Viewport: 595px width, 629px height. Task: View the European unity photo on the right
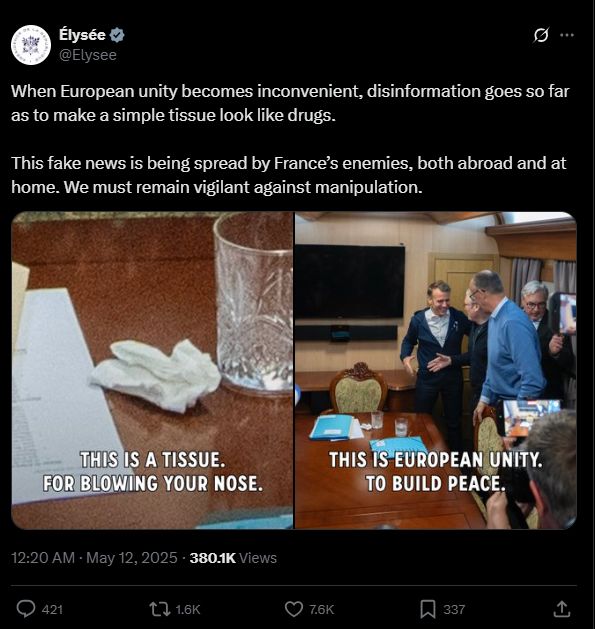tap(436, 370)
